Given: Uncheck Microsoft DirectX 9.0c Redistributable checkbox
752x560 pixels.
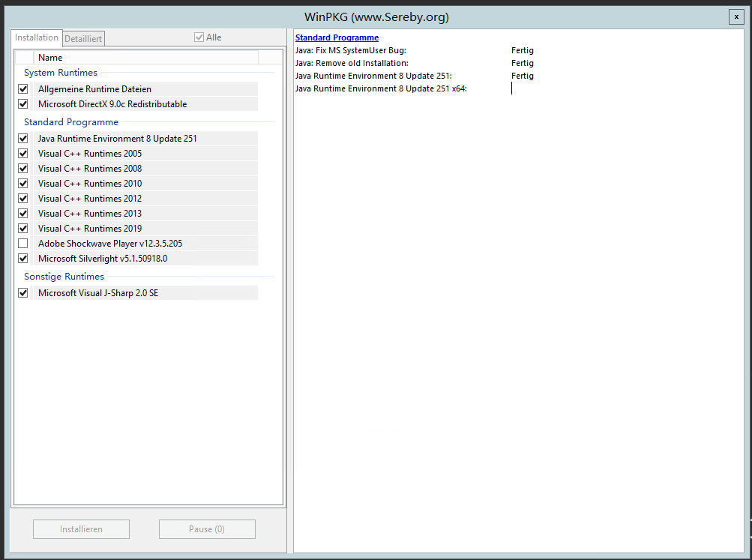Looking at the screenshot, I should click(x=23, y=104).
